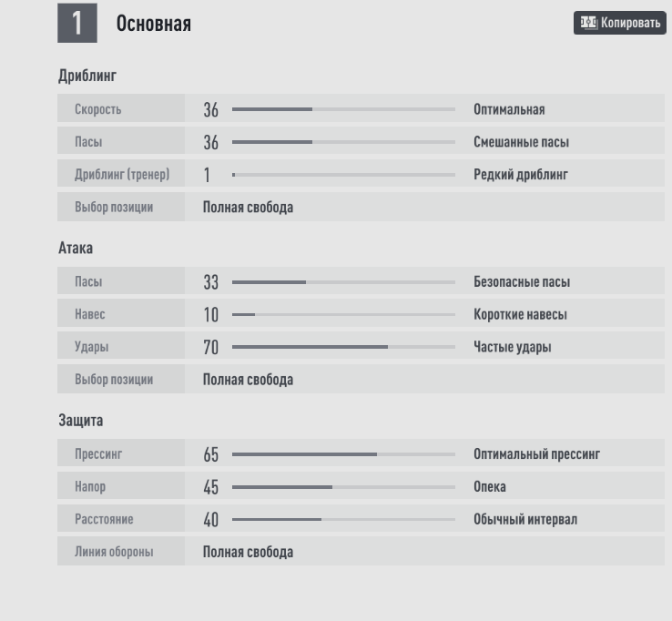Screen dimensions: 672x621
Task: Open the Атака Выбор позиции option Полная свобода
Action: (248, 380)
